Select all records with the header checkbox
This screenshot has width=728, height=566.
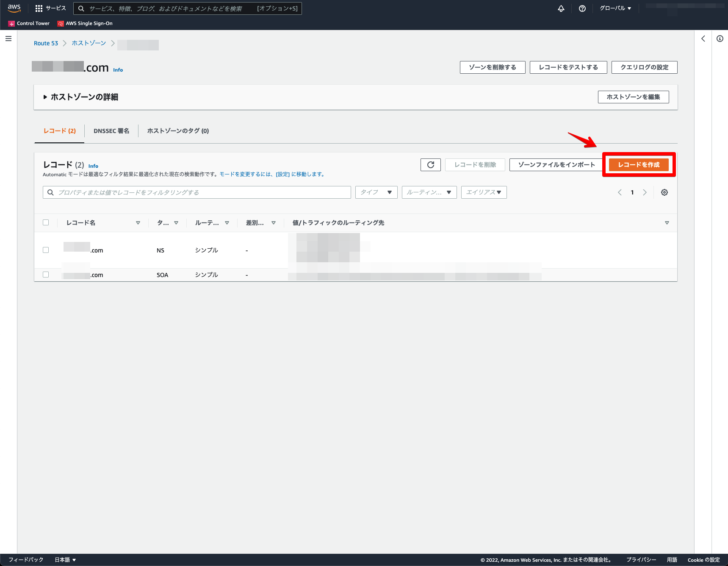pyautogui.click(x=46, y=222)
